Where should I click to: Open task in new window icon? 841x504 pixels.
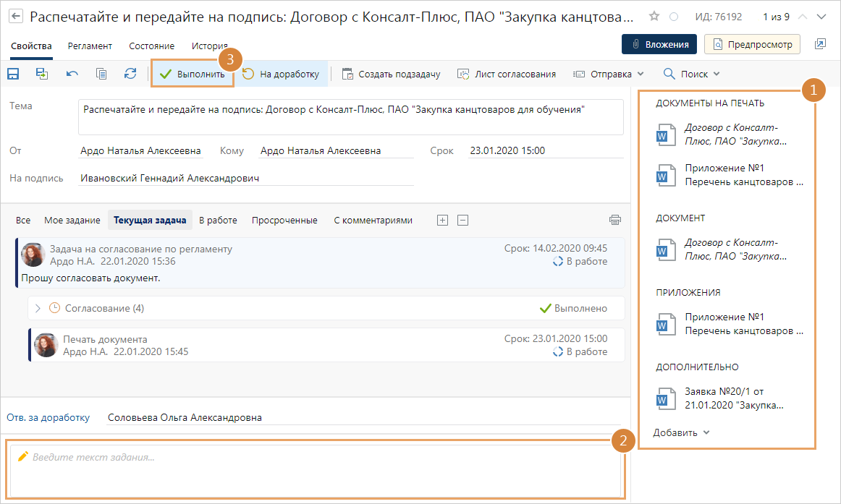[x=820, y=45]
